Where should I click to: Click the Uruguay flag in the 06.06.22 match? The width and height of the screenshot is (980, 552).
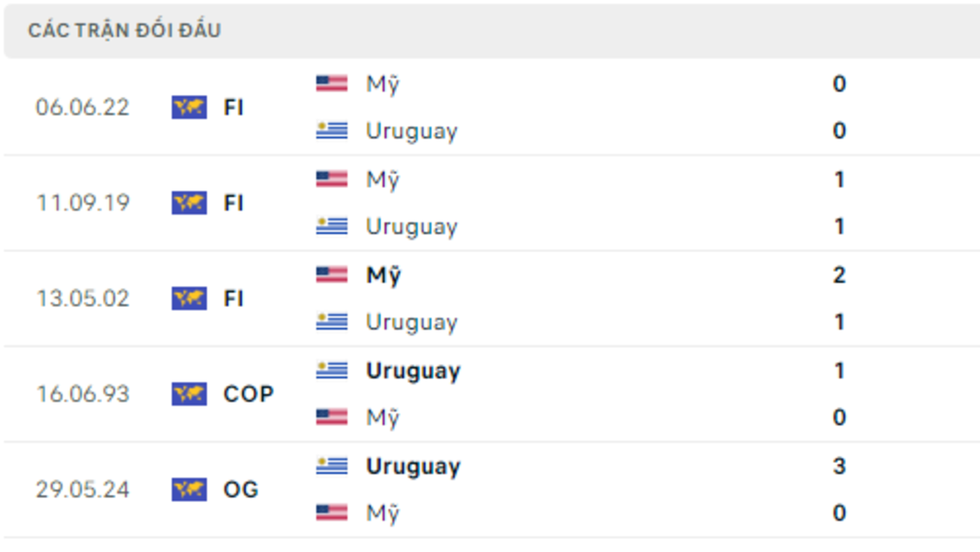332,131
